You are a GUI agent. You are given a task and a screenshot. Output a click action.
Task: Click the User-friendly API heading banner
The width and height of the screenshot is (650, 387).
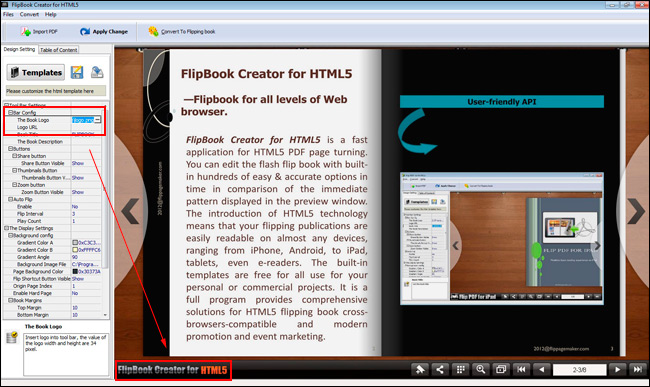click(502, 102)
